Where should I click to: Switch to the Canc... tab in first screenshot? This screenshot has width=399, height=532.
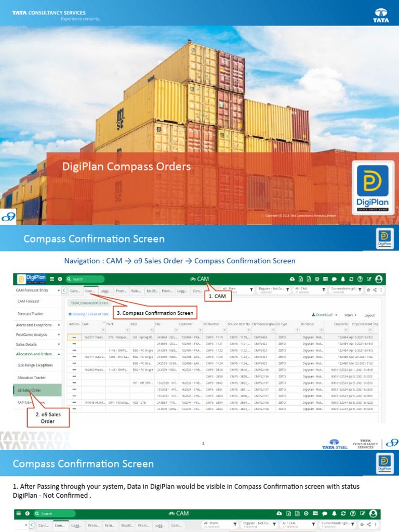[x=75, y=291]
